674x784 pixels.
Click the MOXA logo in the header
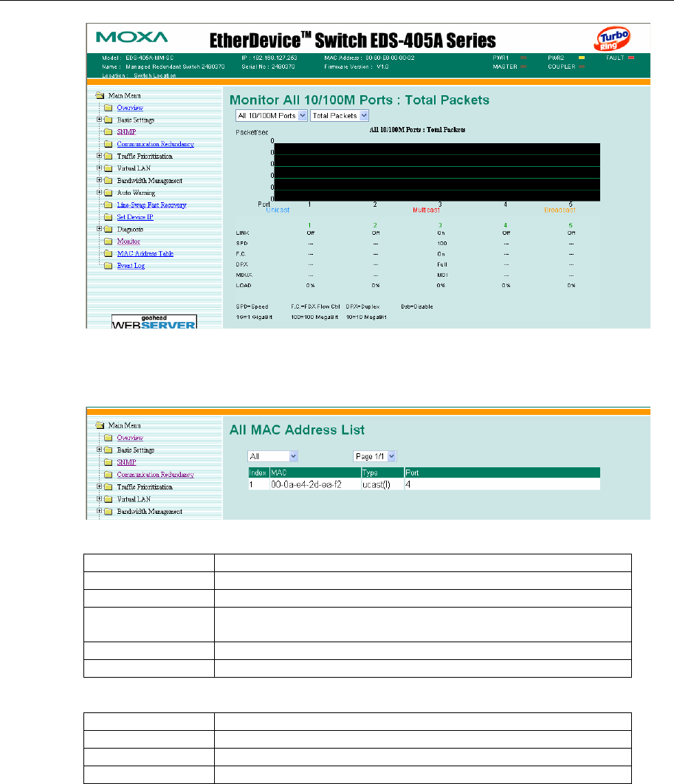tap(131, 38)
